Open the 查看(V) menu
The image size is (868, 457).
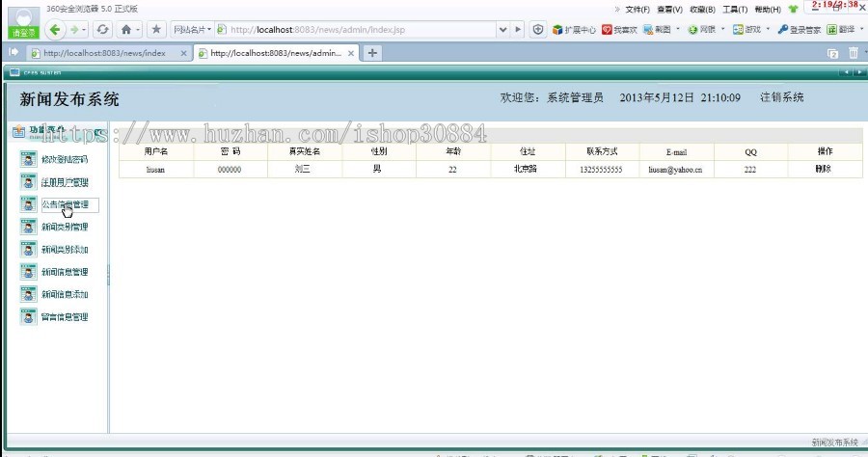[670, 10]
